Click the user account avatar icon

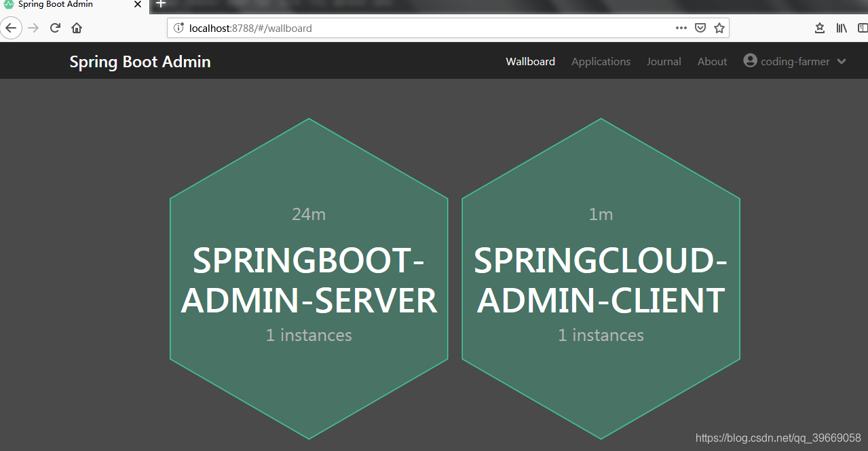[x=750, y=60]
